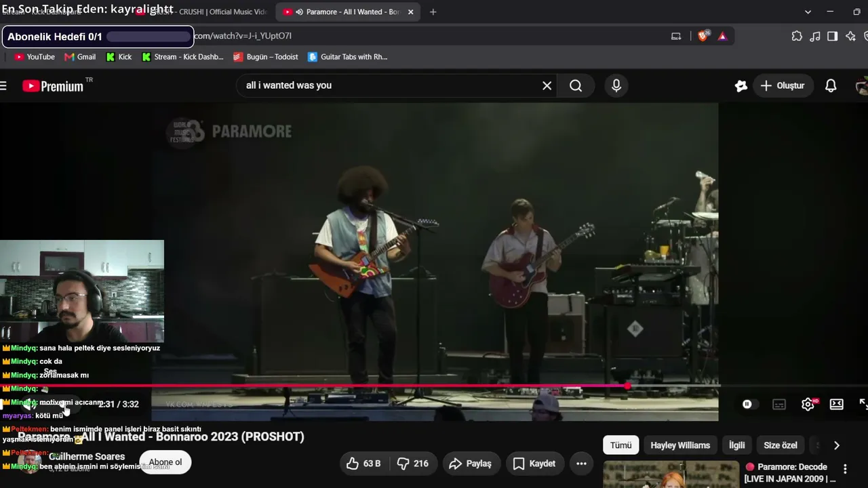Screen dimensions: 868x488
Task: Close the Paramore - All I Wanted tab
Action: pyautogui.click(x=410, y=12)
